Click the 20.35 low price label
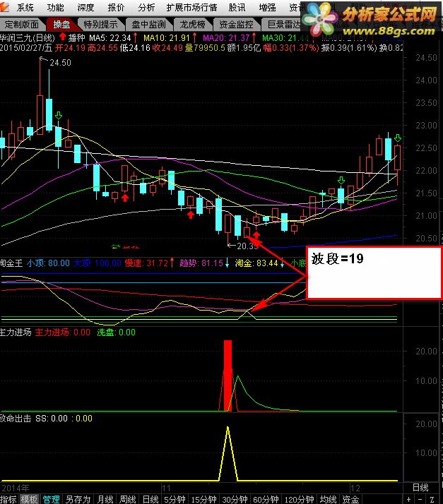The height and width of the screenshot is (504, 443). tap(248, 246)
